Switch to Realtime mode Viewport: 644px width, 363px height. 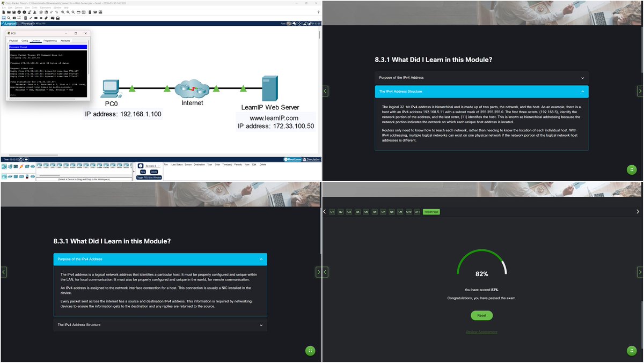coord(292,159)
